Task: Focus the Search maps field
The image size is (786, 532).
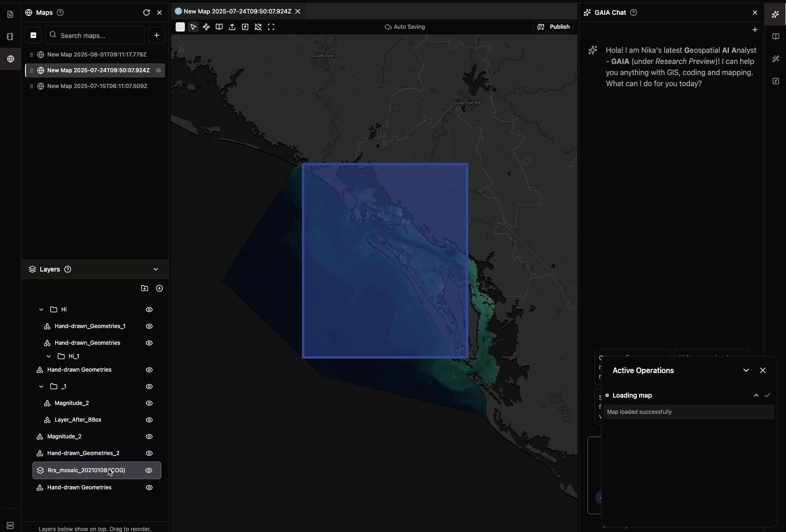Action: pos(95,35)
